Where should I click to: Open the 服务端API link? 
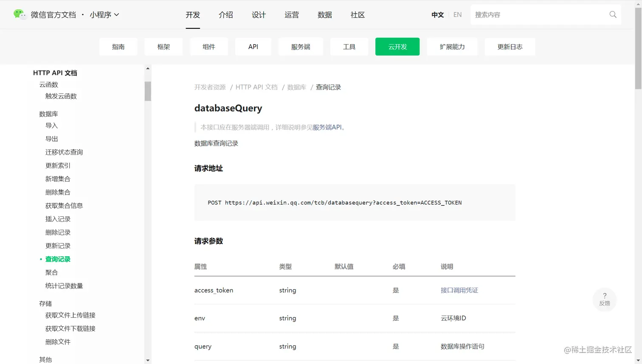pyautogui.click(x=327, y=127)
